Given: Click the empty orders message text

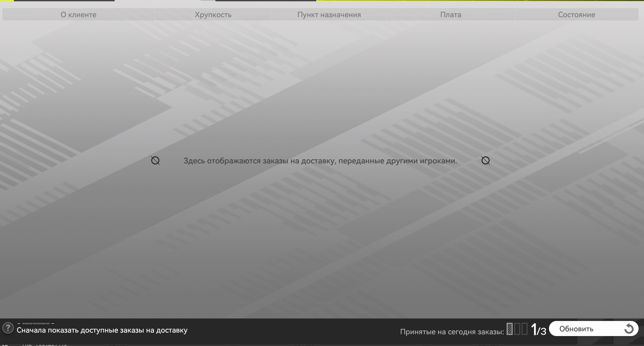Looking at the screenshot, I should pyautogui.click(x=320, y=161).
